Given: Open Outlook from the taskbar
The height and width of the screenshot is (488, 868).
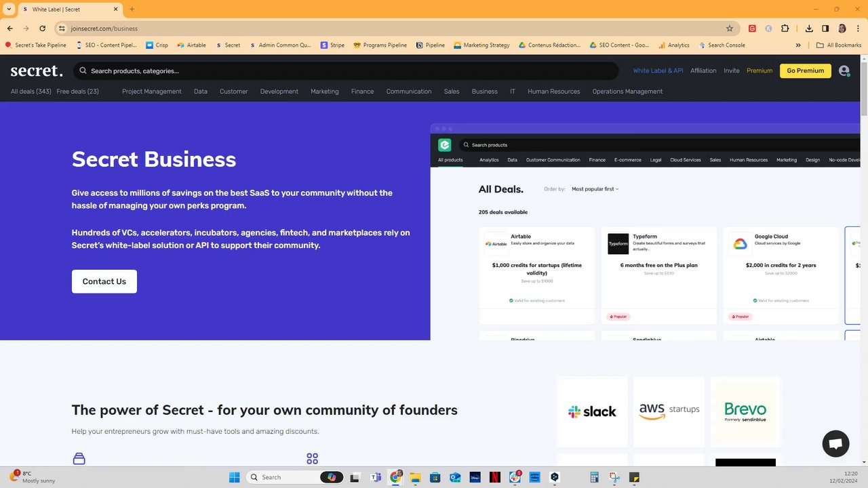Looking at the screenshot, I should coord(455,477).
